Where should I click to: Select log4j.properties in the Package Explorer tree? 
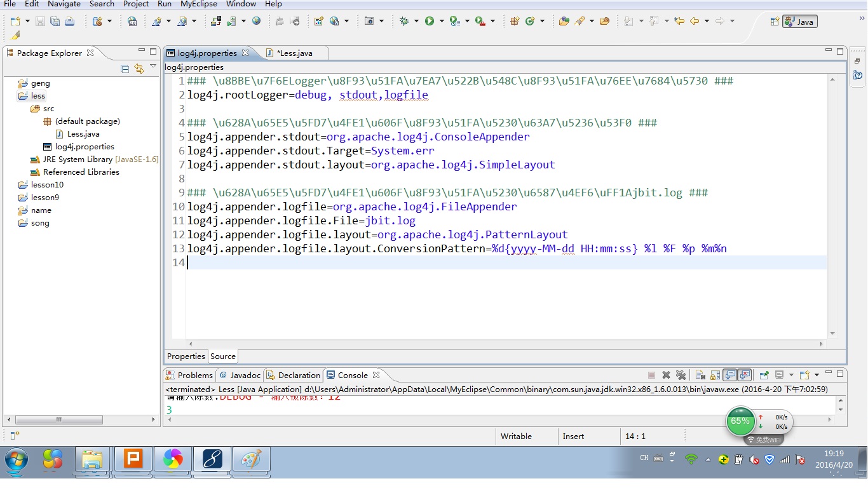(85, 147)
